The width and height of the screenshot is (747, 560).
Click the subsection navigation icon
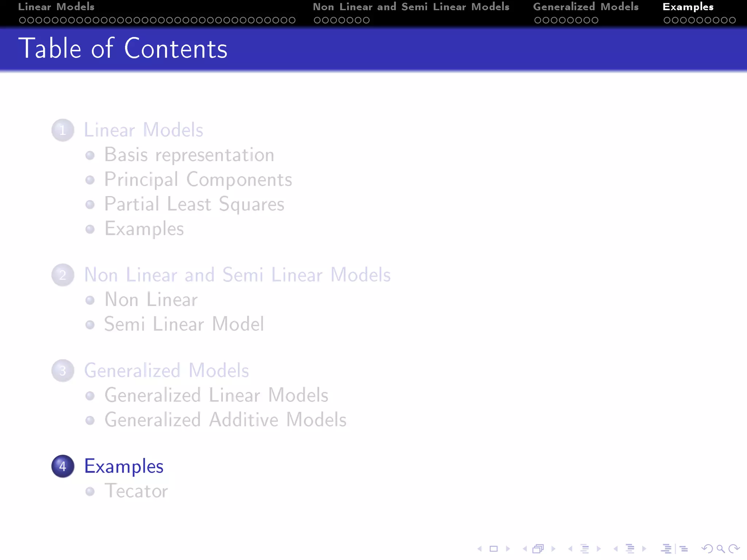click(x=585, y=549)
